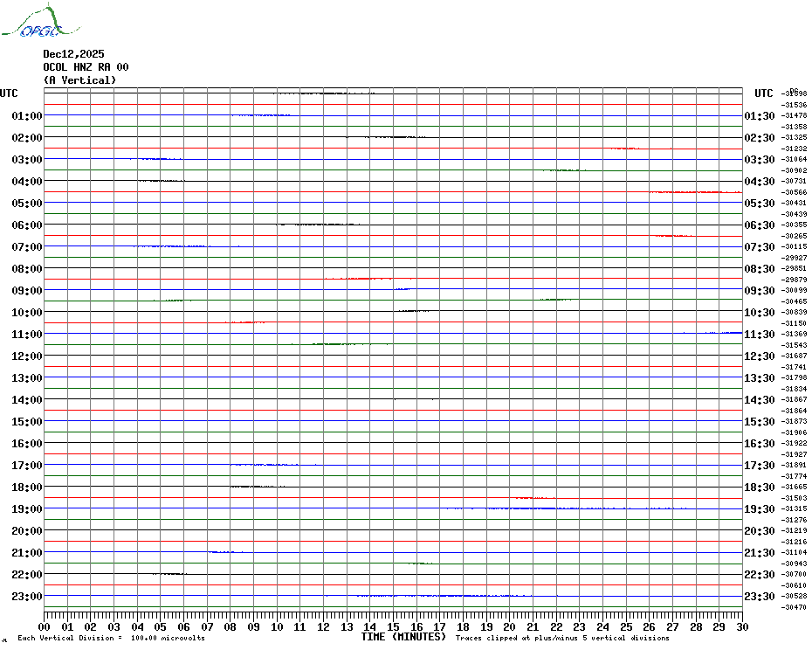
Task: Select the '17:00' hour label
Action: tap(27, 465)
